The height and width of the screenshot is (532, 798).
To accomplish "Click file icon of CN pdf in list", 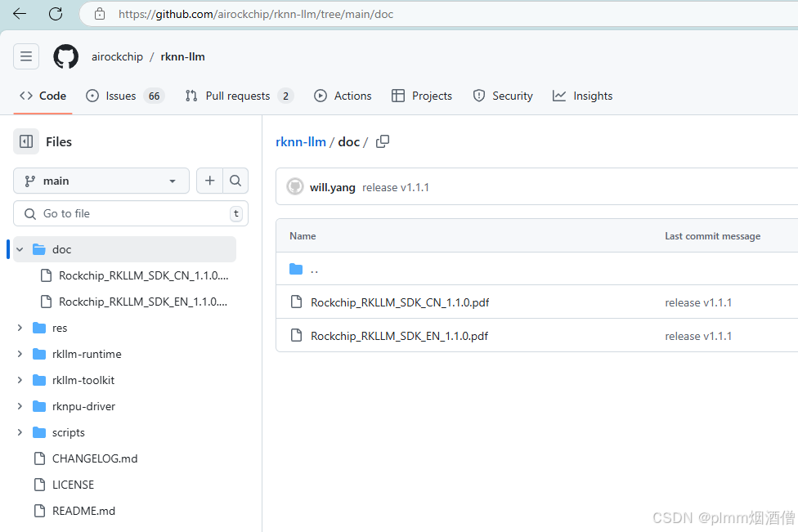I will [x=296, y=302].
